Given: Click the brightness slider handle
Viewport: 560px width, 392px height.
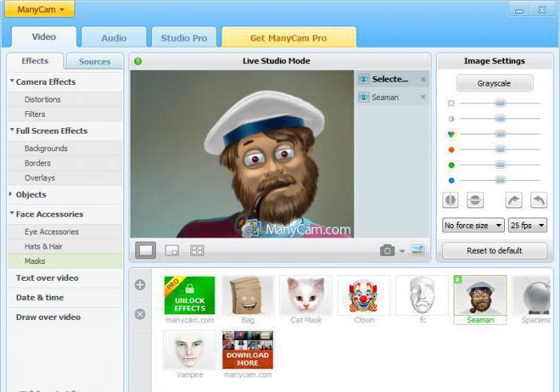Looking at the screenshot, I should click(x=500, y=103).
